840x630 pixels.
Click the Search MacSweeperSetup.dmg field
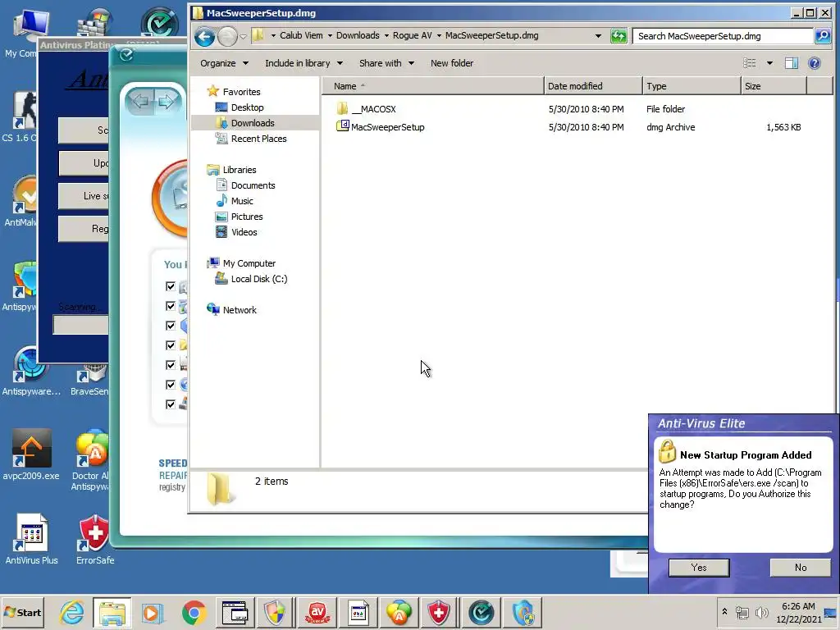[723, 36]
